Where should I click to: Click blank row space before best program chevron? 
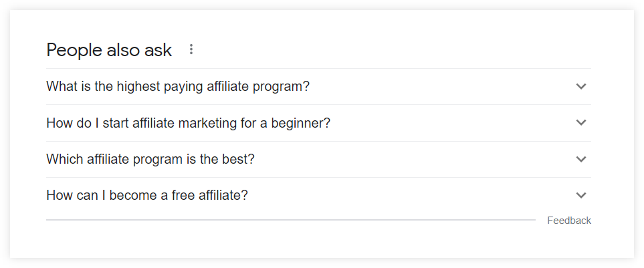coord(415,159)
